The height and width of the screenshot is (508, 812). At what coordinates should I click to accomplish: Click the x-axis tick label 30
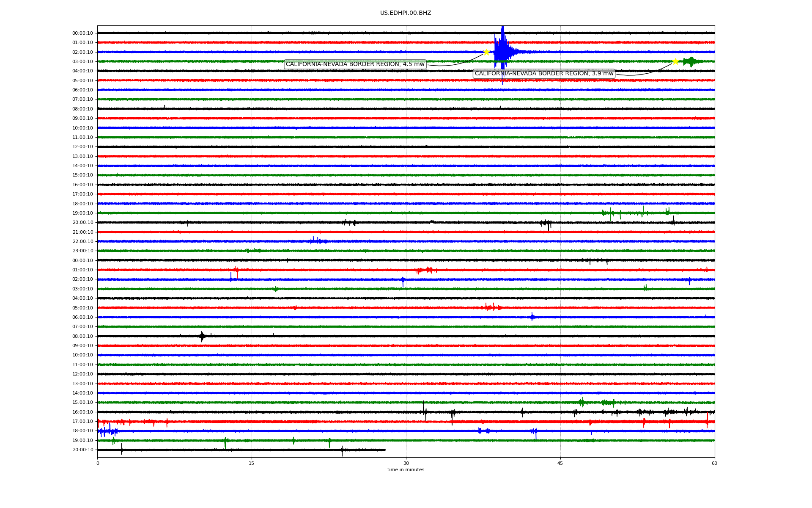(x=406, y=463)
